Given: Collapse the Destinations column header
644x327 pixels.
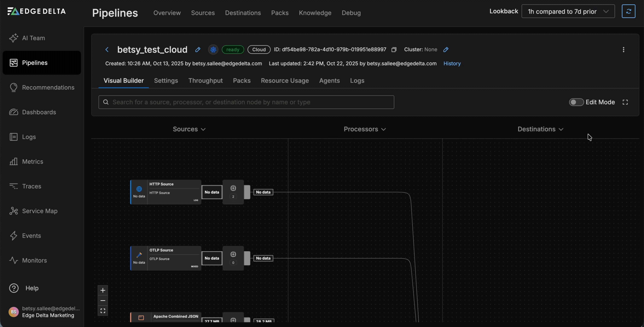Looking at the screenshot, I should click(540, 129).
